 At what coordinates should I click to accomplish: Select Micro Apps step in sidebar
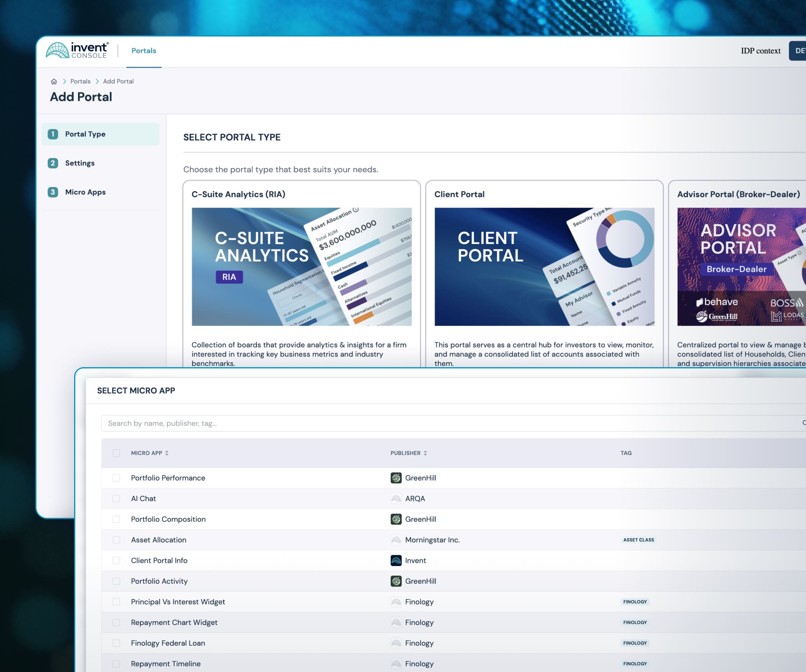point(85,192)
